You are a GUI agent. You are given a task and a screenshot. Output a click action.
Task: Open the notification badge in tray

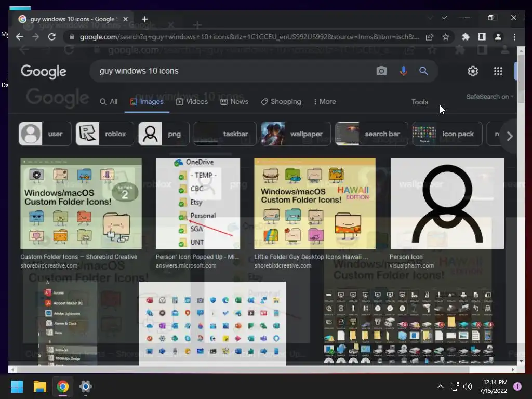click(517, 387)
